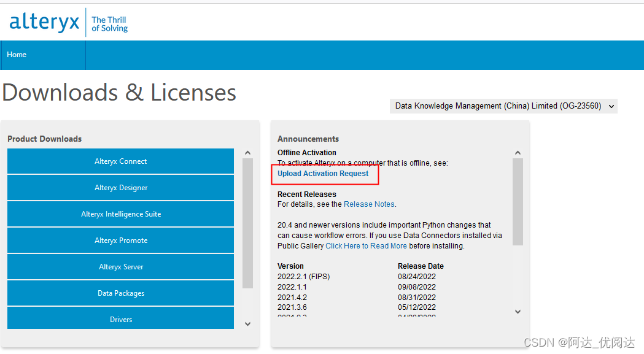Open the Release Notes link
Screen dimensions: 644x354
pyautogui.click(x=369, y=204)
